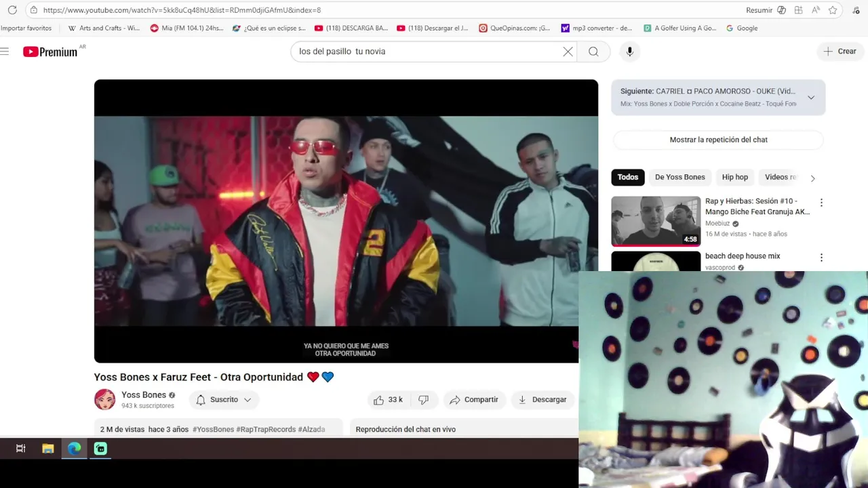Open A Golfer Using A Go... bookmark
This screenshot has height=488, width=868.
(x=679, y=28)
